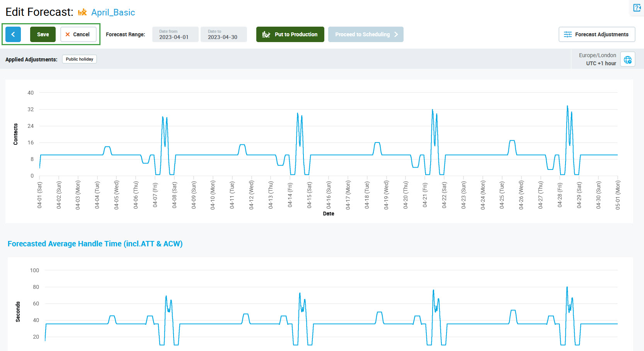Image resolution: width=644 pixels, height=351 pixels.
Task: Click the 100 label on Seconds axis
Action: pos(34,270)
